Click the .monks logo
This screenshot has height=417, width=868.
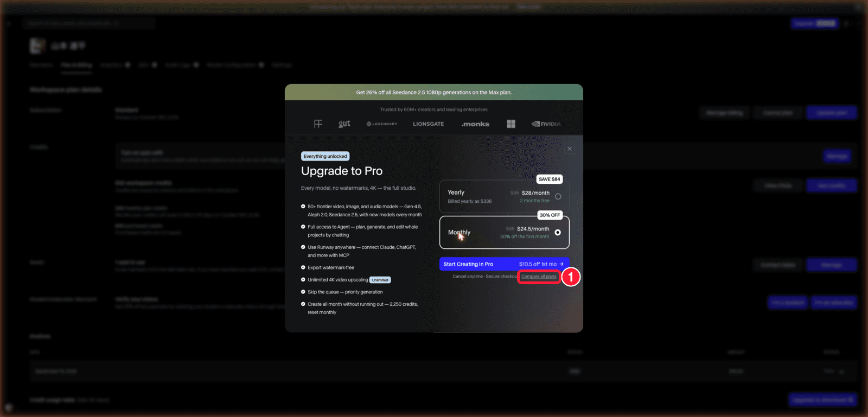pos(475,124)
